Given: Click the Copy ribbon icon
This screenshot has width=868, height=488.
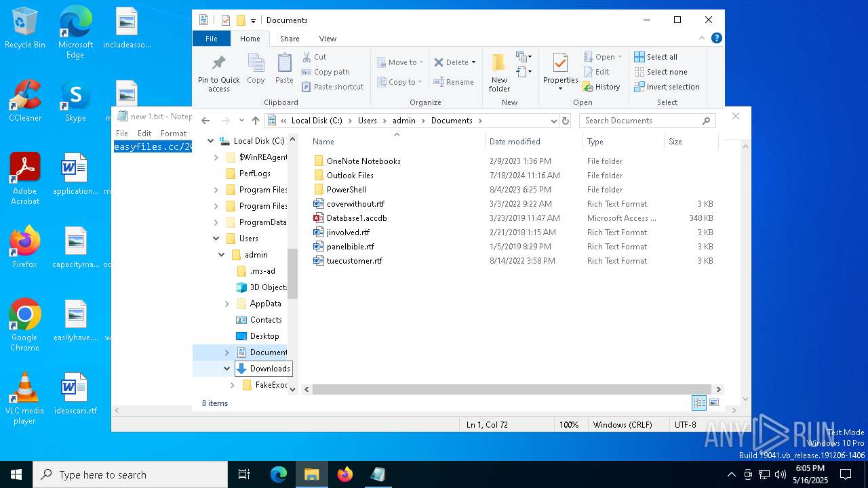Looking at the screenshot, I should click(256, 69).
